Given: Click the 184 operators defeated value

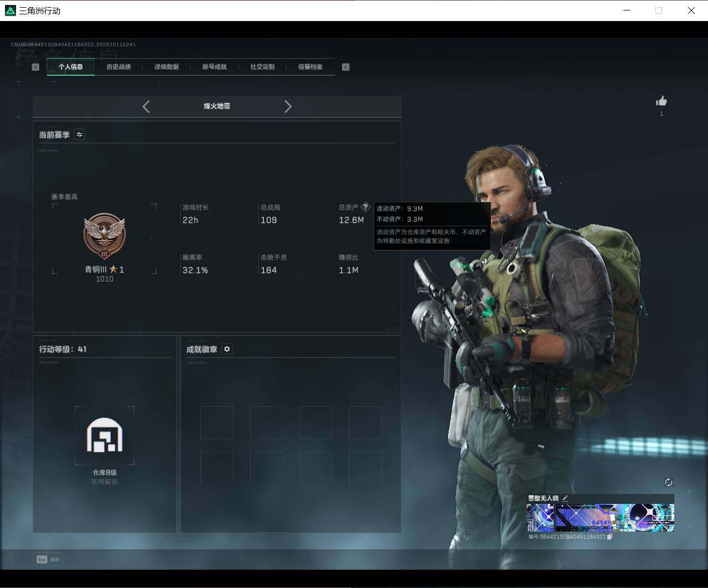Looking at the screenshot, I should tap(269, 270).
